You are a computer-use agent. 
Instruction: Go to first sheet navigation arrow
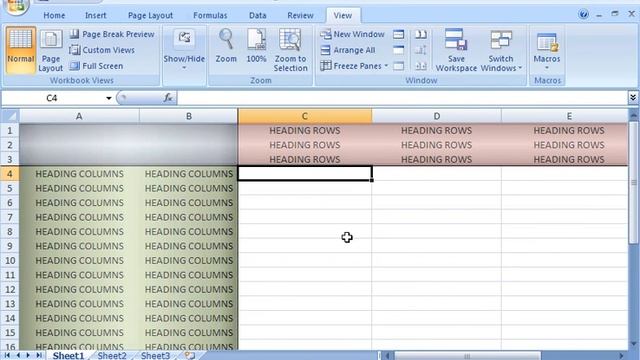7,356
